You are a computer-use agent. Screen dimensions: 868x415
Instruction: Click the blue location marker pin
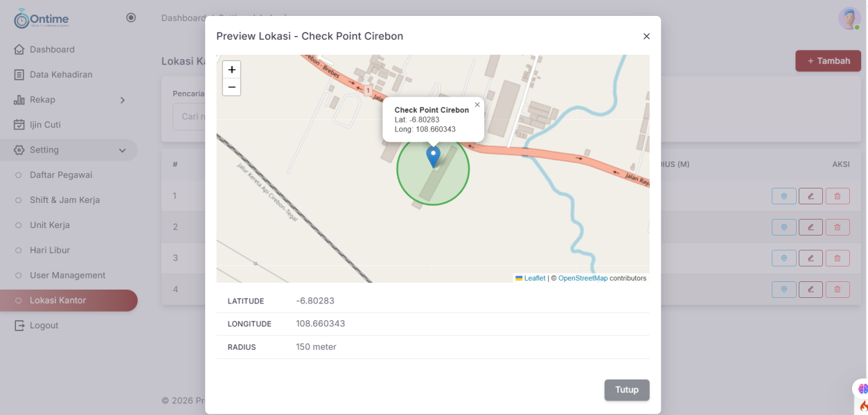tap(433, 156)
